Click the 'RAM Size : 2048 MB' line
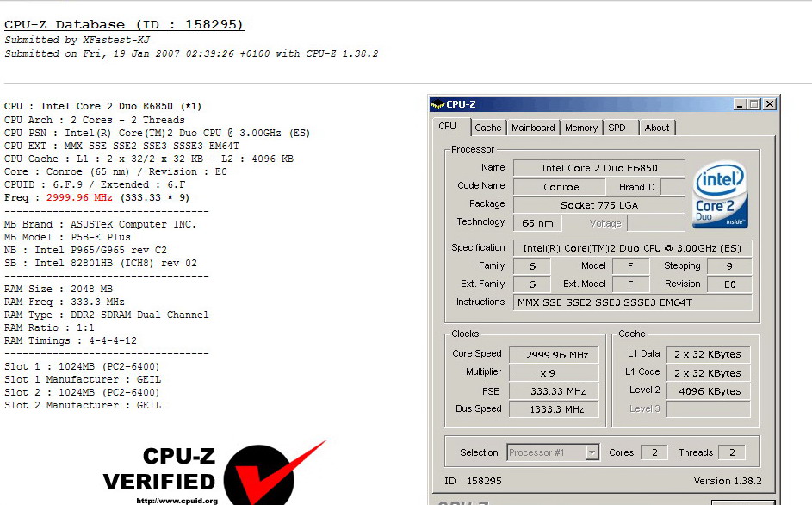This screenshot has width=812, height=505. [59, 289]
